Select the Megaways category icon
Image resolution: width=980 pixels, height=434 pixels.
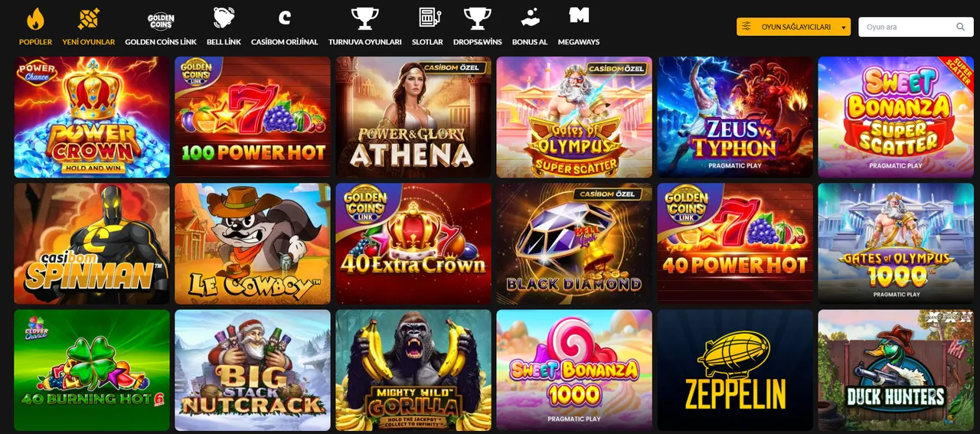[x=579, y=15]
